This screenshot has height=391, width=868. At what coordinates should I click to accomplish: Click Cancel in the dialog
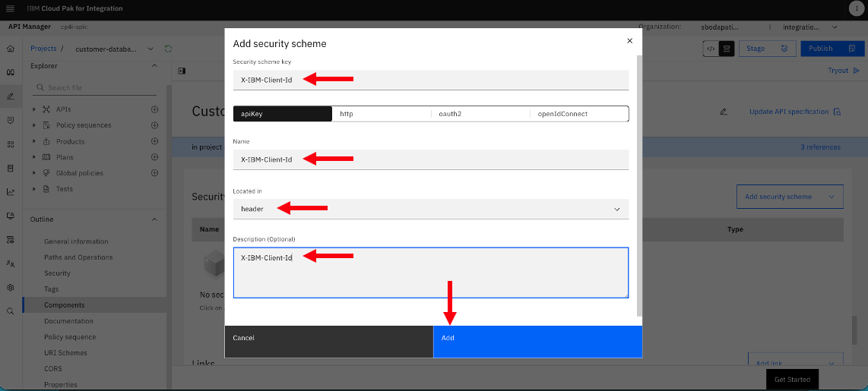coord(329,342)
